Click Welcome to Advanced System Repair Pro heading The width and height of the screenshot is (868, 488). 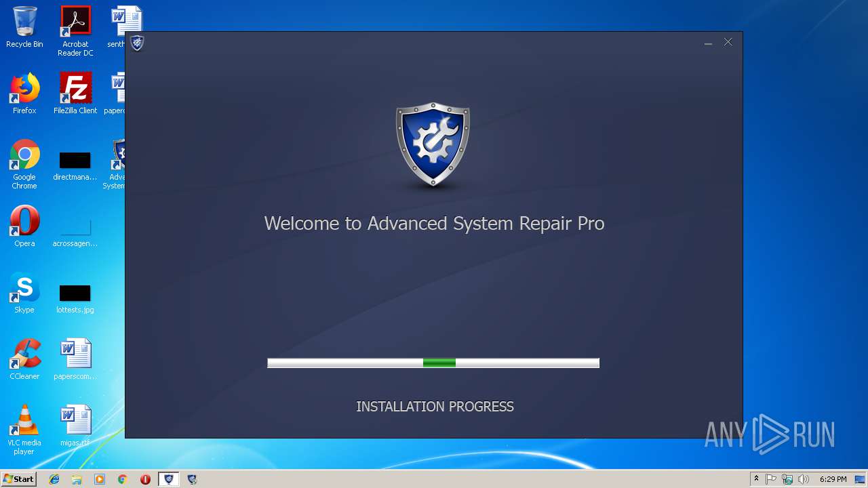coord(434,224)
